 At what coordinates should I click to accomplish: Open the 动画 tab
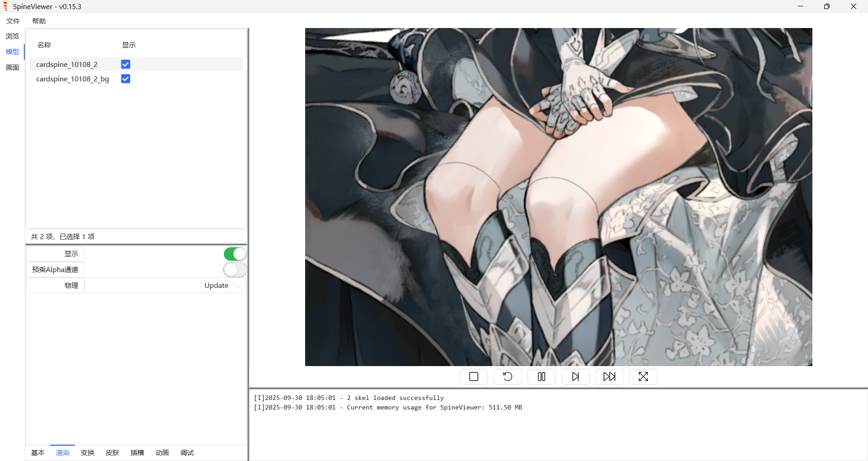tap(162, 452)
